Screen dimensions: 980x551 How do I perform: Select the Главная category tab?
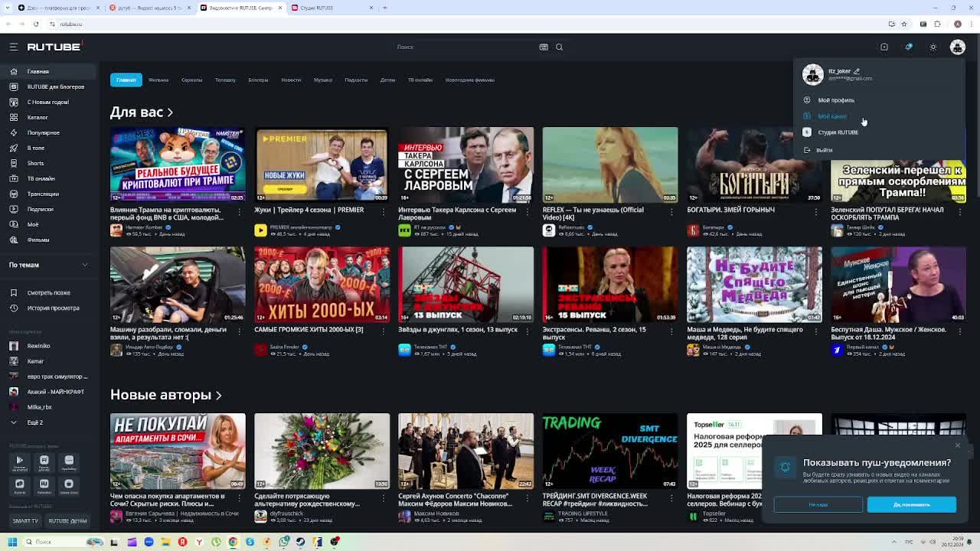[126, 80]
